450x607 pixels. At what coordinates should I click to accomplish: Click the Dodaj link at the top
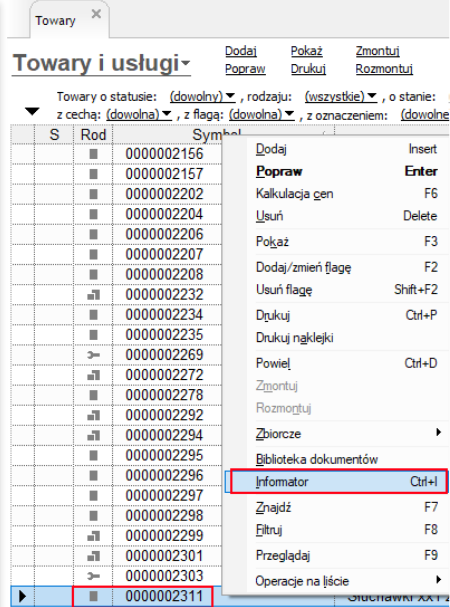pos(241,51)
